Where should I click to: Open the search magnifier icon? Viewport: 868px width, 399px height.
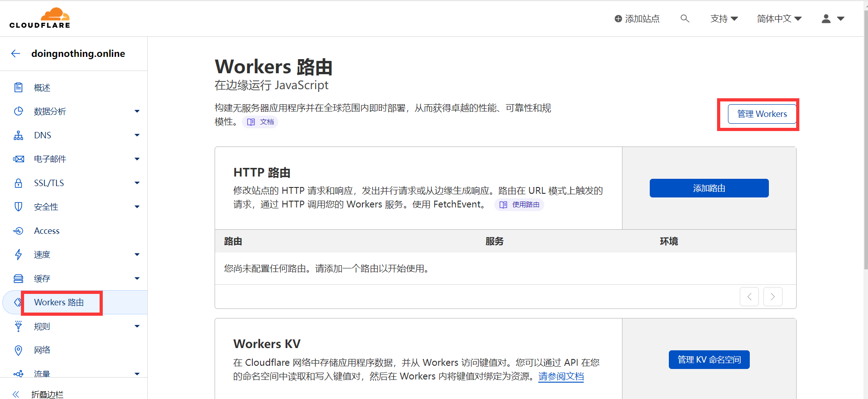click(x=685, y=19)
